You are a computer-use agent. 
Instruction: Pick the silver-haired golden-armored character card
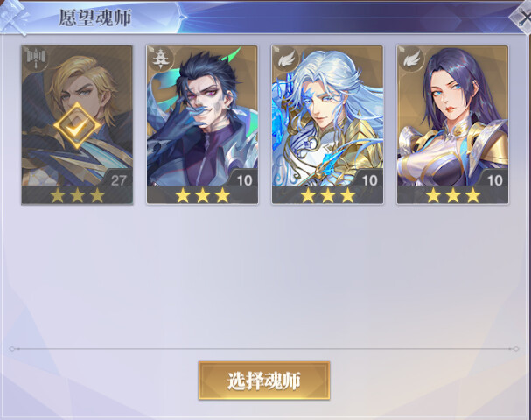tap(327, 125)
